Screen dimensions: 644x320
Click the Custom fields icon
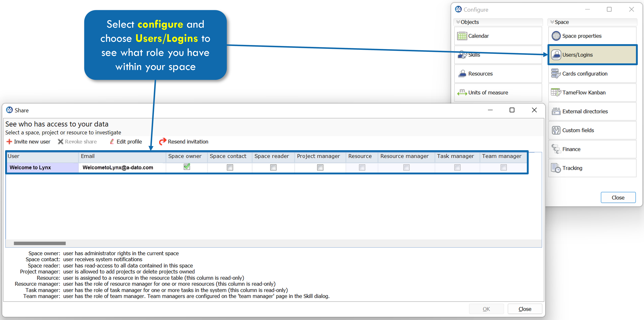(556, 130)
